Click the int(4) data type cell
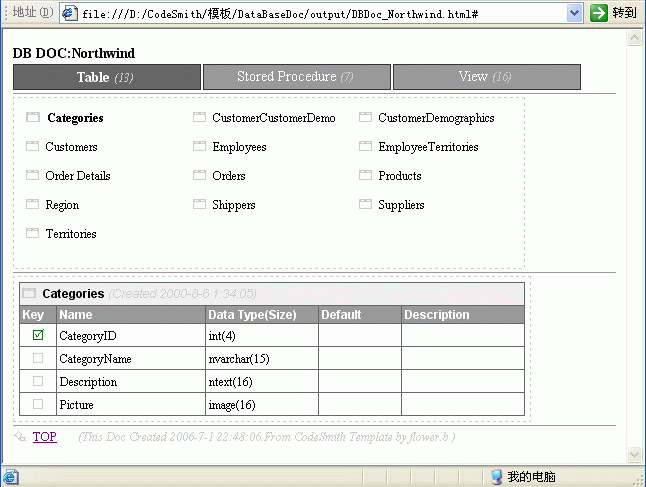 [262, 335]
